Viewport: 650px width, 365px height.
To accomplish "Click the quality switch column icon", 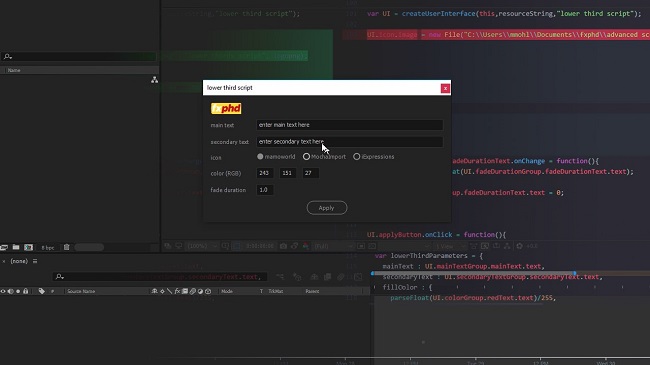I will coord(169,291).
